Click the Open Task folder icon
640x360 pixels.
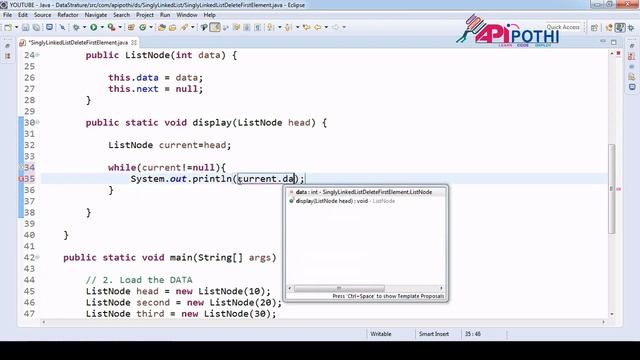tap(172, 27)
